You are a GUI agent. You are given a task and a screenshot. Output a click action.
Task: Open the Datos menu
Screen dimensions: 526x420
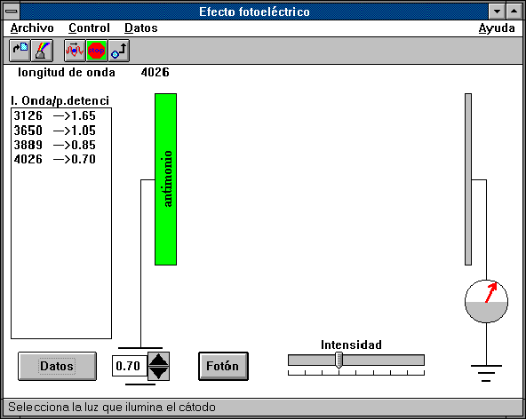tap(141, 28)
